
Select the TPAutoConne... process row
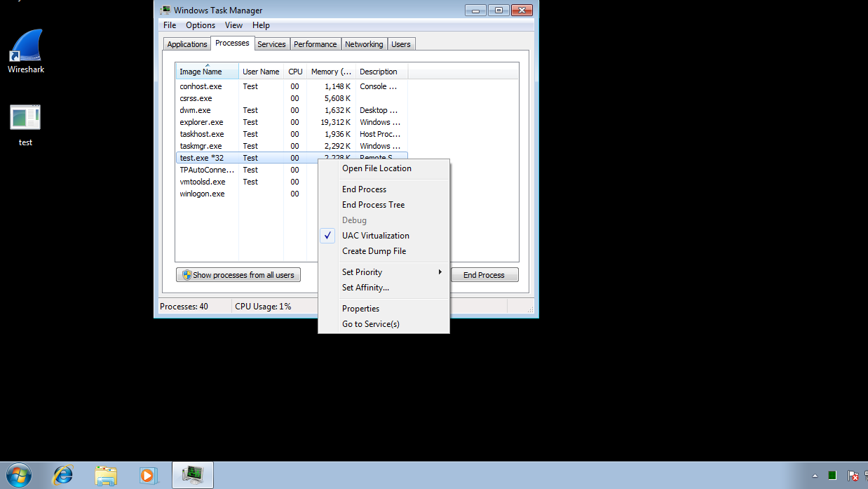(247, 170)
